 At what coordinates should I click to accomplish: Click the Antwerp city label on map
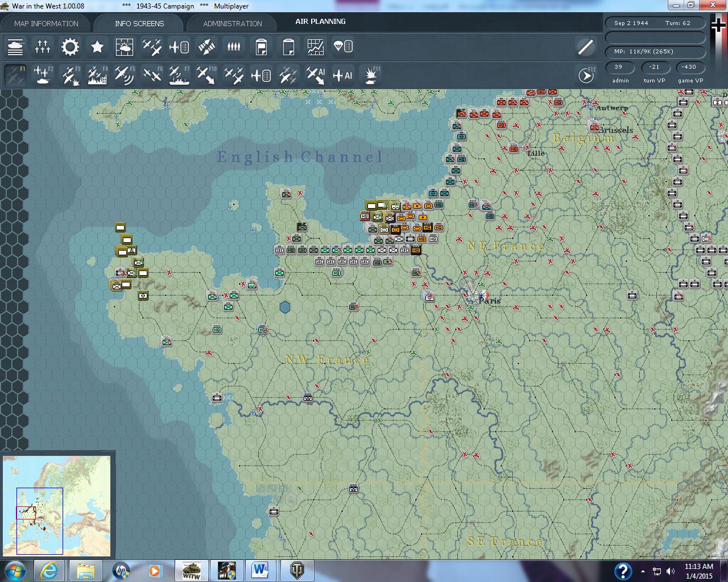(x=612, y=107)
